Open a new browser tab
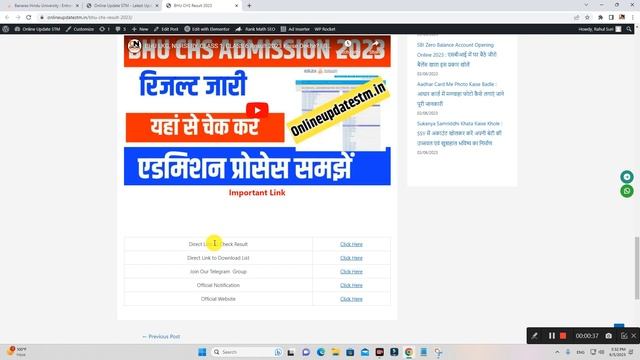The image size is (640, 360). (x=249, y=6)
